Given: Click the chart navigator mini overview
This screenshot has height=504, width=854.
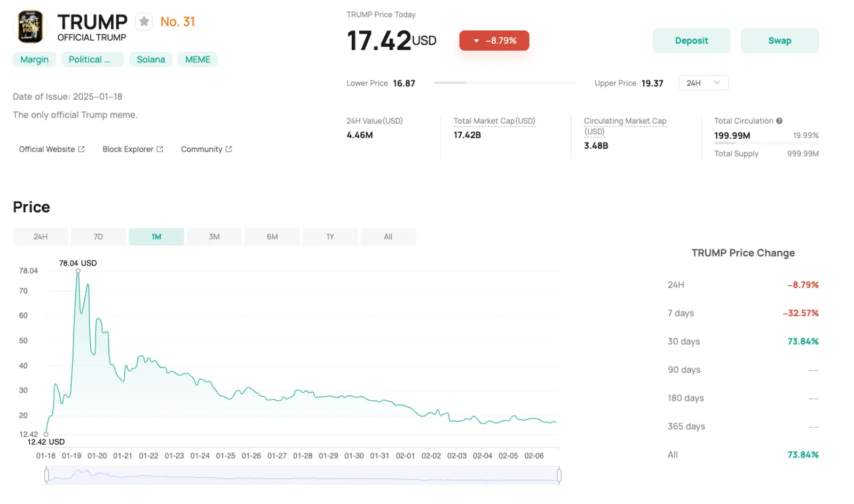Looking at the screenshot, I should pyautogui.click(x=303, y=475).
